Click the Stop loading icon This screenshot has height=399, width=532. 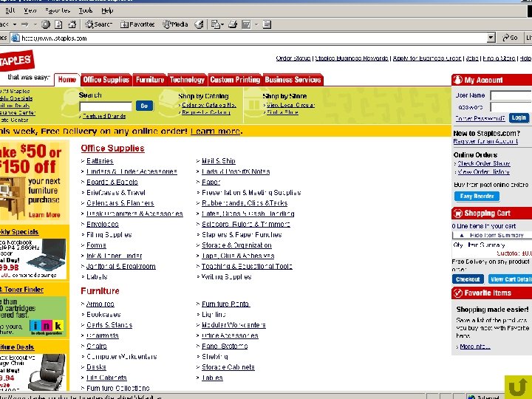pos(46,24)
